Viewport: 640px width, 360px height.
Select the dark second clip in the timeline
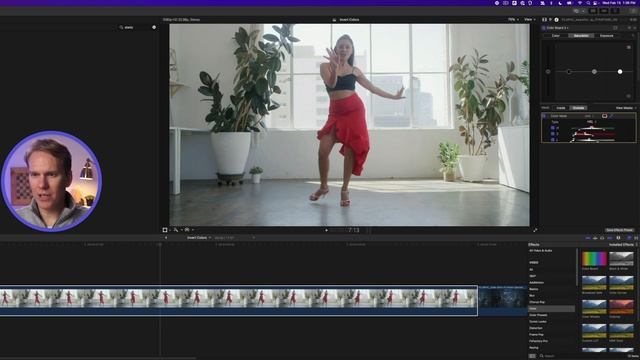(502, 300)
